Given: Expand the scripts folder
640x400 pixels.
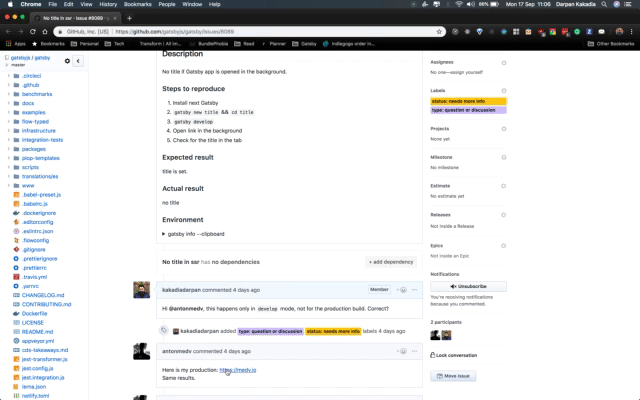Looking at the screenshot, I should click(x=8, y=167).
